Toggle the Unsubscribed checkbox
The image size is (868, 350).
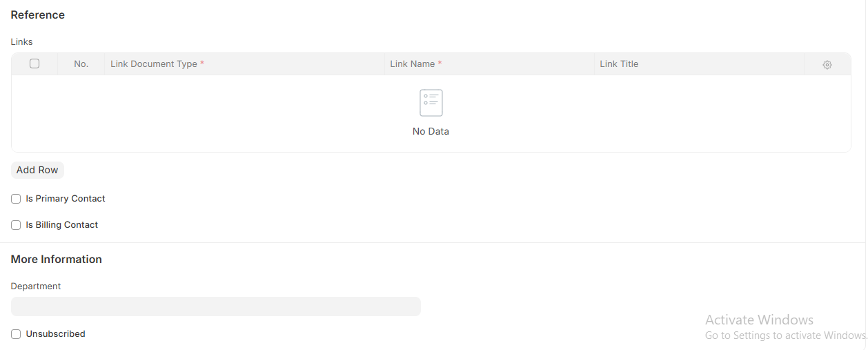pos(16,334)
